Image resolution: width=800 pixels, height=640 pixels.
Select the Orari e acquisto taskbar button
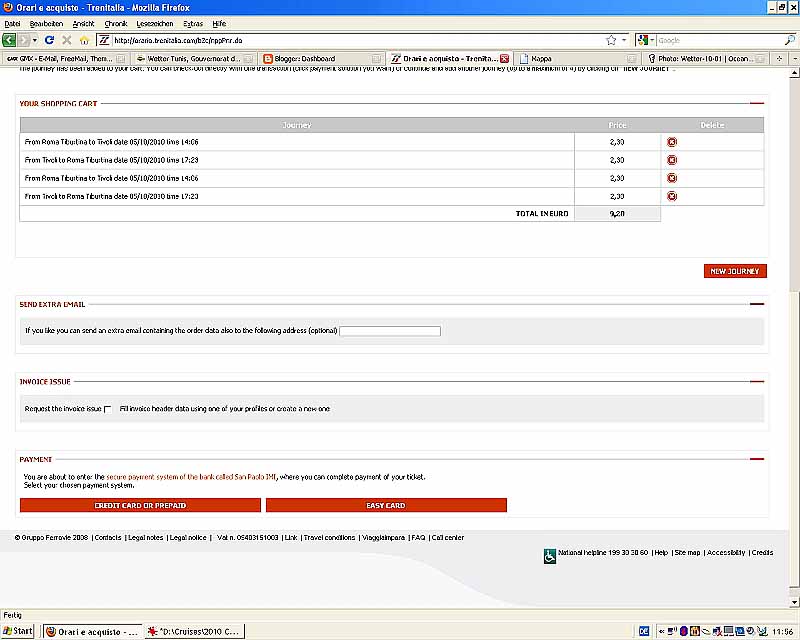pyautogui.click(x=92, y=632)
